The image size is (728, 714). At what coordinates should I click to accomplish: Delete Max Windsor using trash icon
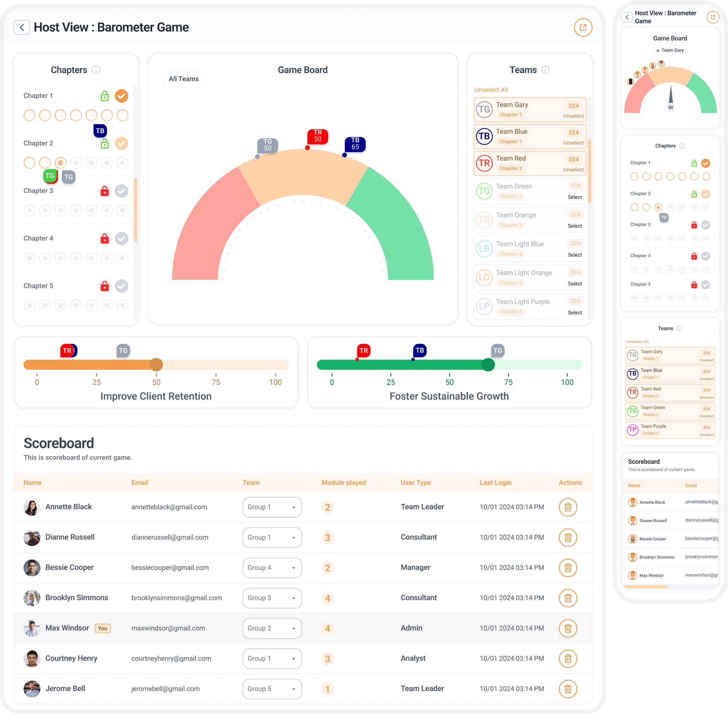(568, 628)
